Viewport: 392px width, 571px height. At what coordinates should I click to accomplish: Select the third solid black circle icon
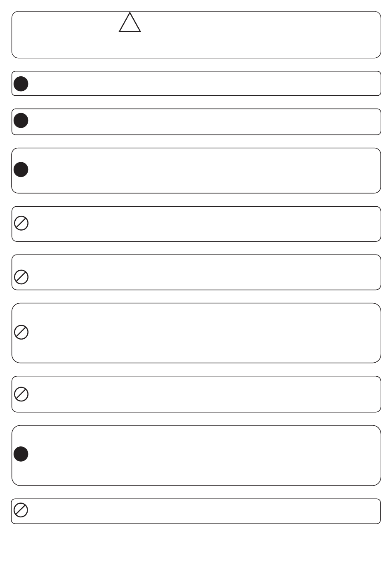[21, 170]
